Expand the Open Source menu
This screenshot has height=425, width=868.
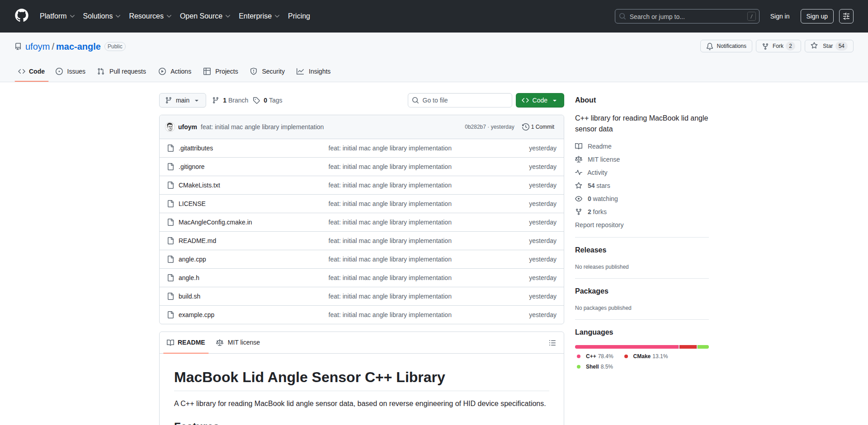(205, 16)
